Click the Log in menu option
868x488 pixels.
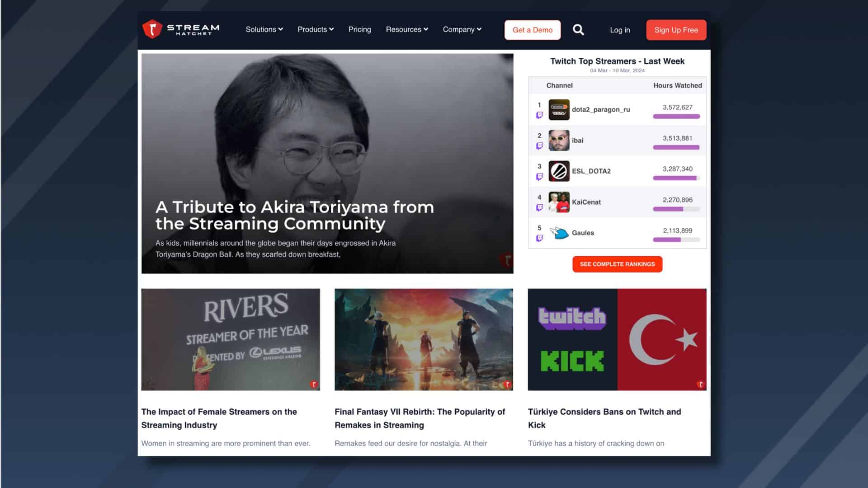[x=620, y=30]
